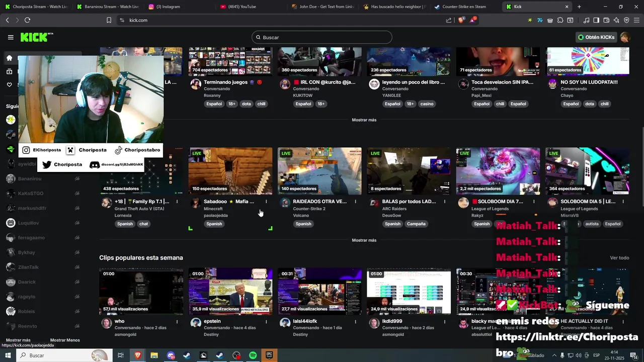Open options for SOLOBOOM DIA 7 stream
This screenshot has height=362, width=644.
click(534, 202)
